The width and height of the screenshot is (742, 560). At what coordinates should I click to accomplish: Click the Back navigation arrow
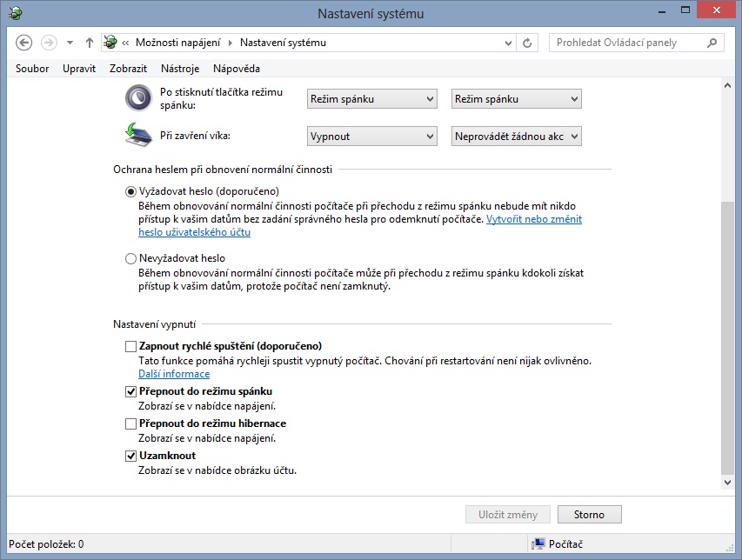coord(23,43)
